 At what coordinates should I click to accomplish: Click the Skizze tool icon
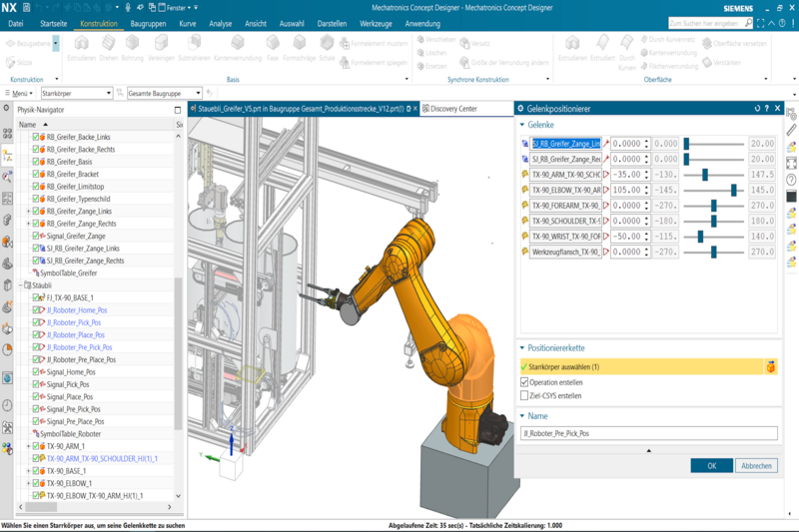point(11,63)
